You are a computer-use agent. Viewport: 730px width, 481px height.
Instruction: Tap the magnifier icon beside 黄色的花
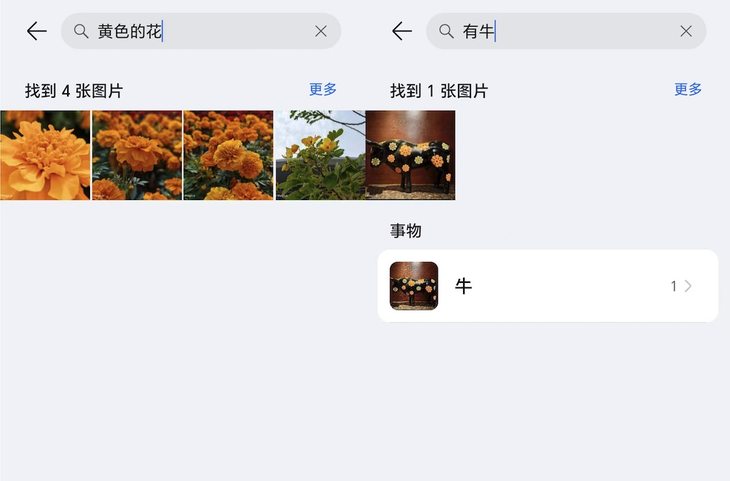[x=81, y=31]
